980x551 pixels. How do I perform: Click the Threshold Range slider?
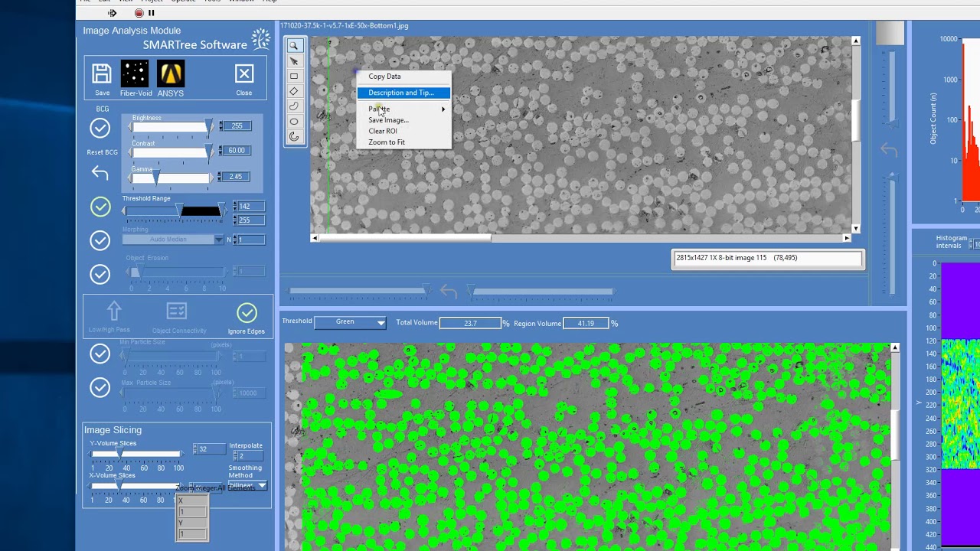pyautogui.click(x=175, y=211)
